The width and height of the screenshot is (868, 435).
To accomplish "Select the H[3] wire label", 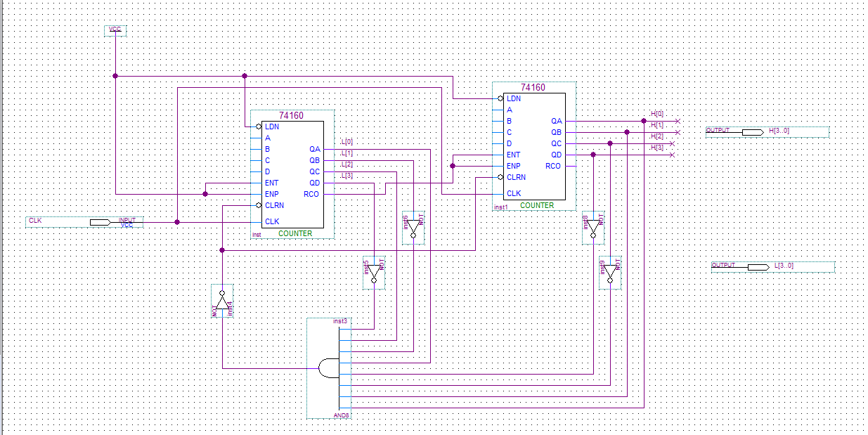I will (x=657, y=148).
